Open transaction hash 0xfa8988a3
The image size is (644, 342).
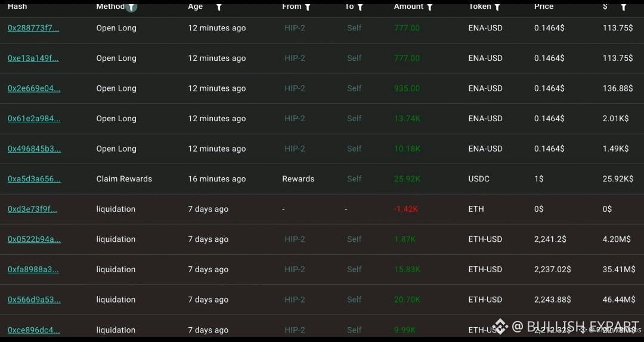(33, 270)
